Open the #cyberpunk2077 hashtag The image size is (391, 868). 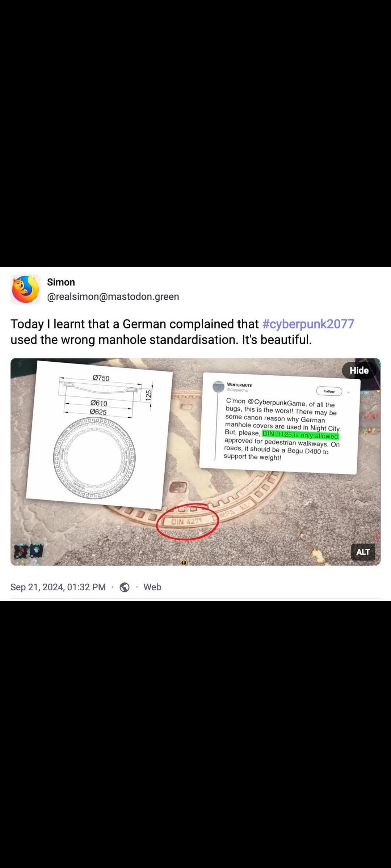coord(308,324)
